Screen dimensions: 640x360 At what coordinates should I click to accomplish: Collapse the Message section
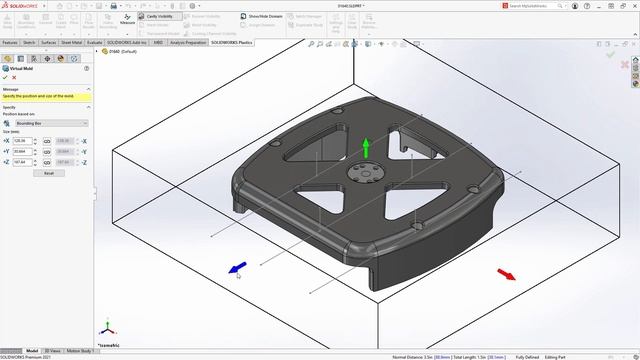[x=89, y=89]
